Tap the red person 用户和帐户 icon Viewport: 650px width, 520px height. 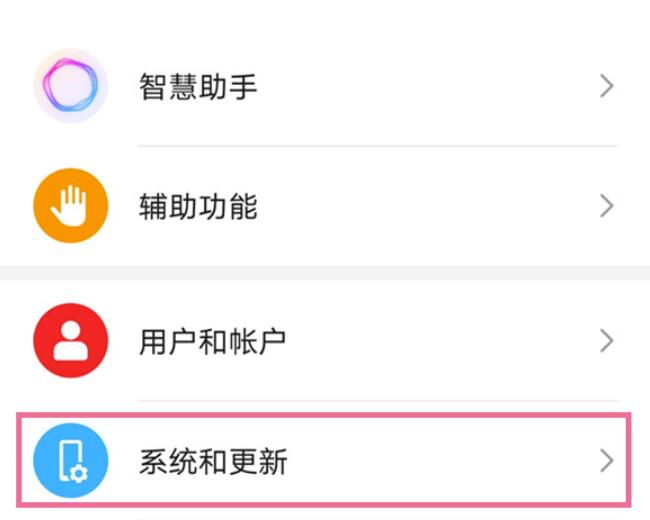pyautogui.click(x=70, y=340)
